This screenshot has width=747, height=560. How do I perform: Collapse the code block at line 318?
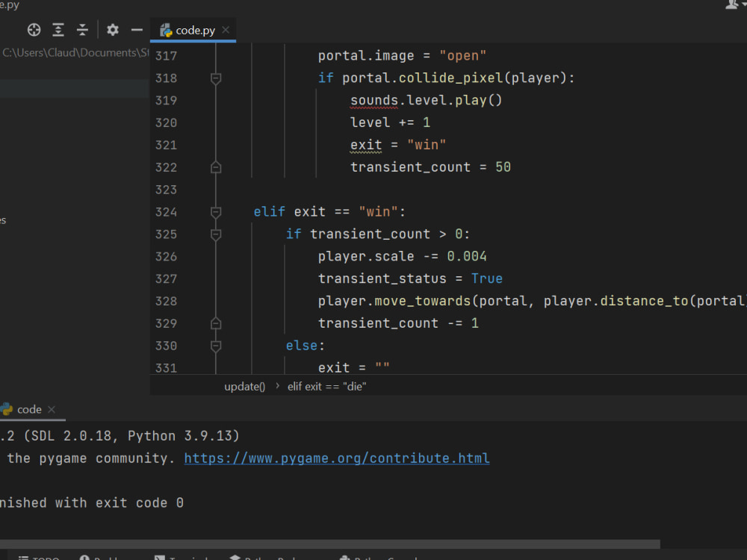[x=216, y=78]
